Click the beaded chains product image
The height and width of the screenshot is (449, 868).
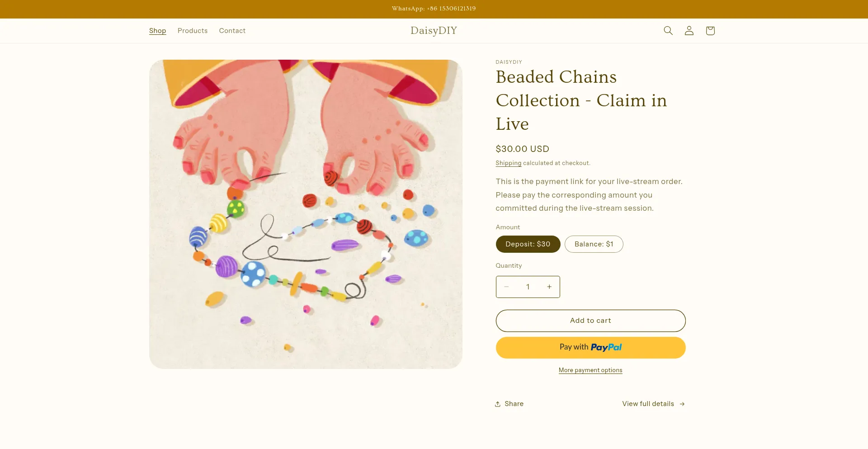pyautogui.click(x=306, y=214)
